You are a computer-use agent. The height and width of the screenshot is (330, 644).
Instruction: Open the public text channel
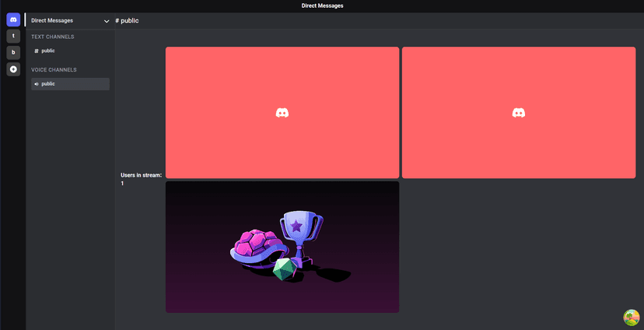48,51
